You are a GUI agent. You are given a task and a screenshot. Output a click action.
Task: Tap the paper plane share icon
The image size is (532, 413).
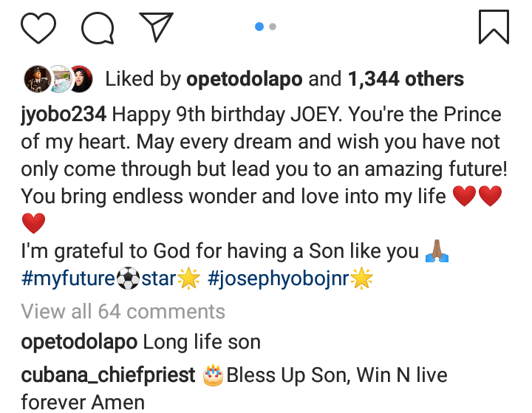point(155,27)
